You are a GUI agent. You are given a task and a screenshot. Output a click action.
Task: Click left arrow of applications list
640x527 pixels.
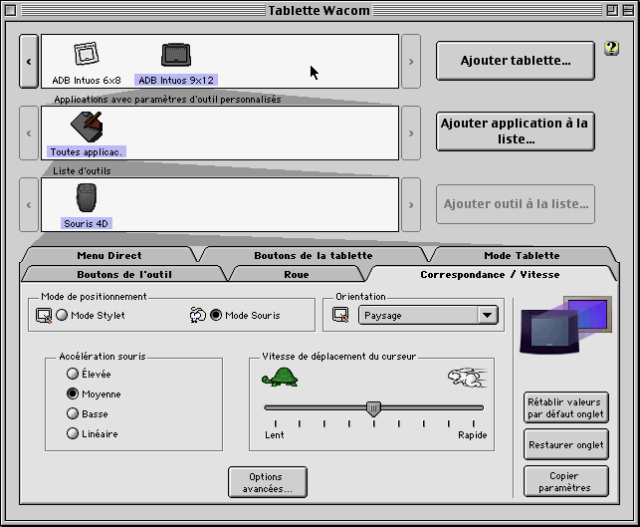29,133
